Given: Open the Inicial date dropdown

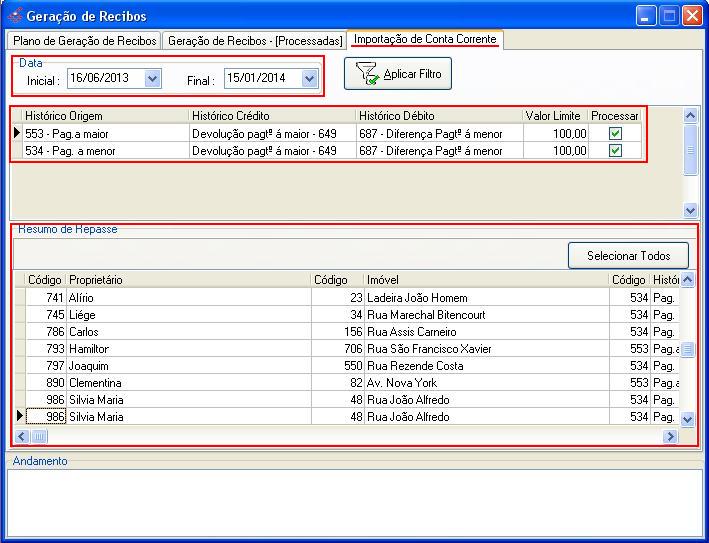Looking at the screenshot, I should tap(152, 78).
